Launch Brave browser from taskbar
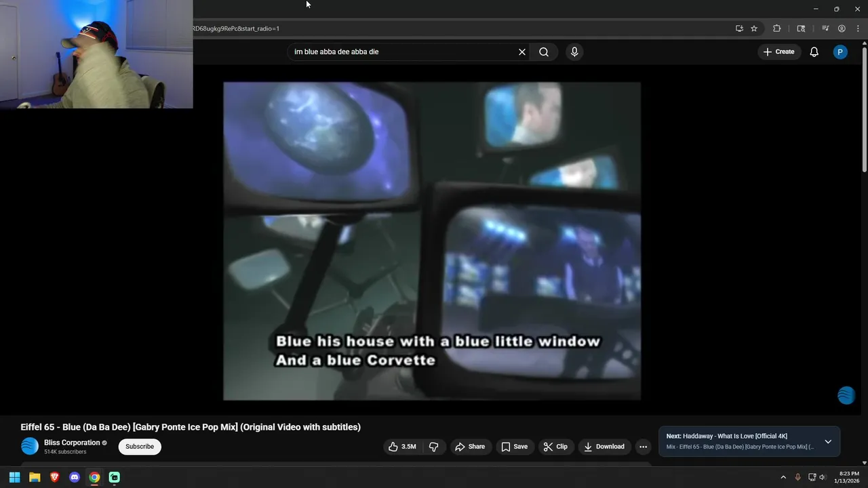Image resolution: width=868 pixels, height=488 pixels. (54, 477)
